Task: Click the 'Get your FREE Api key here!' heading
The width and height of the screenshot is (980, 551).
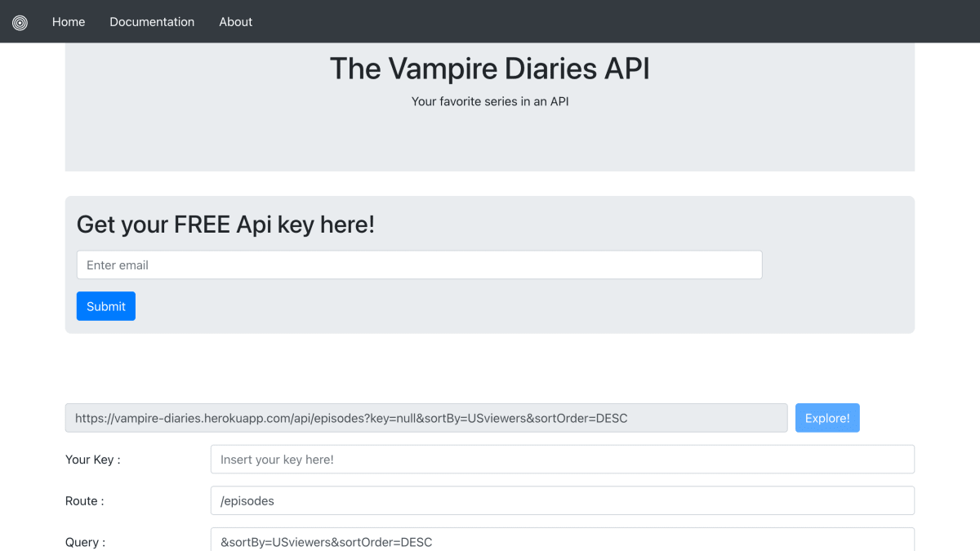Action: tap(225, 224)
